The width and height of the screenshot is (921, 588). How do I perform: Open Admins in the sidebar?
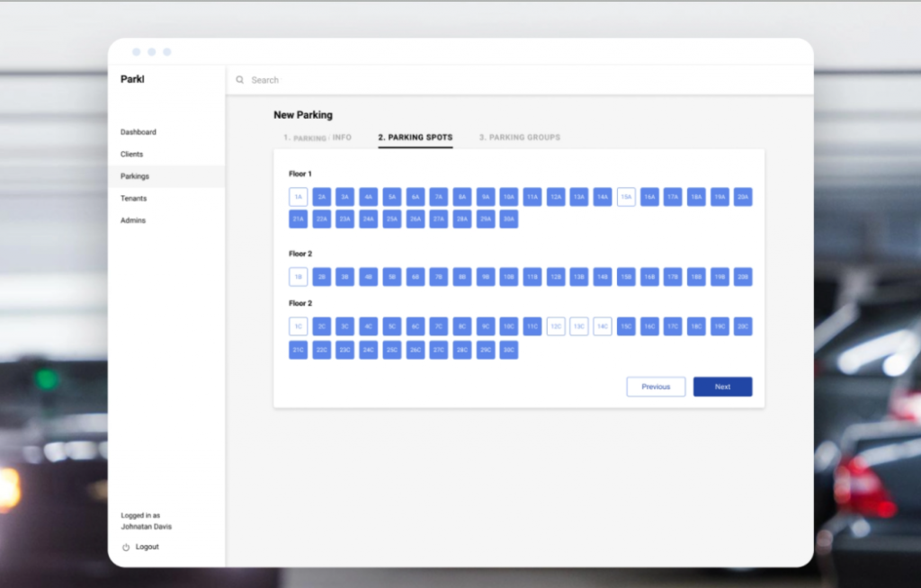tap(133, 220)
